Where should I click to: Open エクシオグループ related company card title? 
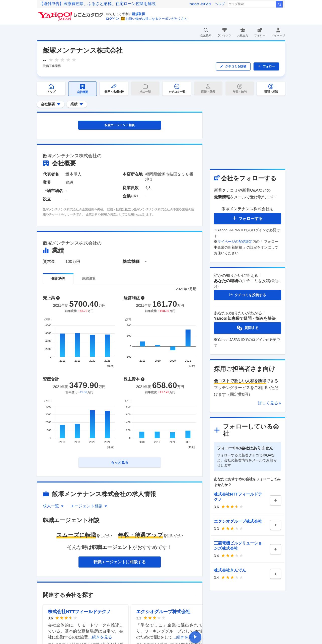pyautogui.click(x=163, y=612)
